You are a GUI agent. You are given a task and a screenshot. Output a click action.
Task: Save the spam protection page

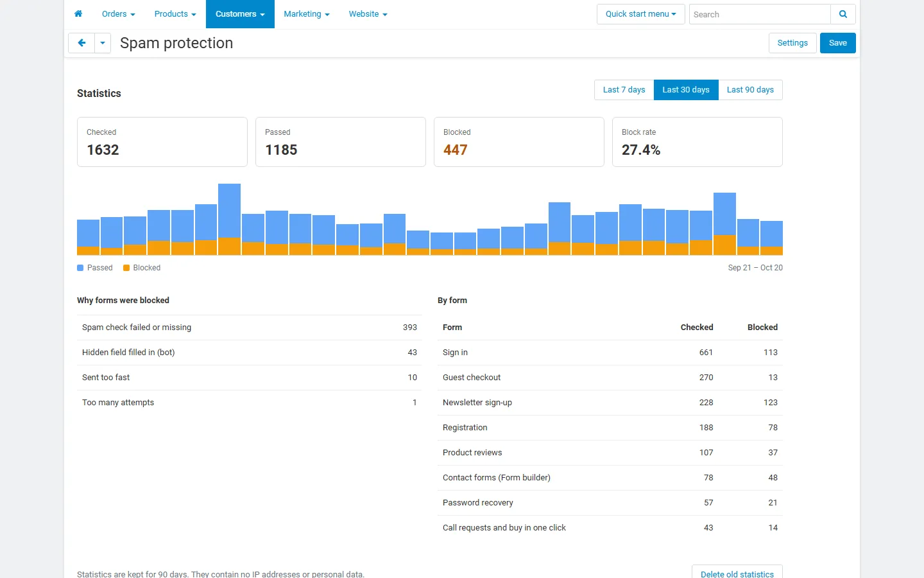pyautogui.click(x=838, y=43)
